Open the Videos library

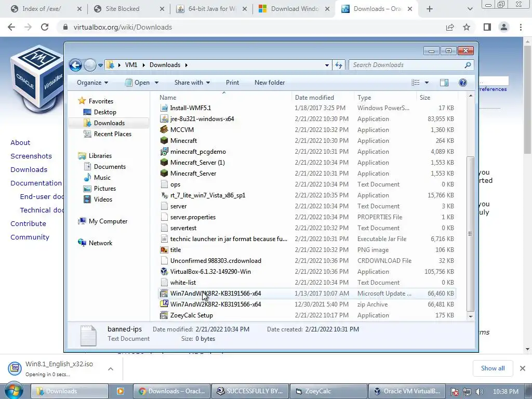(103, 199)
